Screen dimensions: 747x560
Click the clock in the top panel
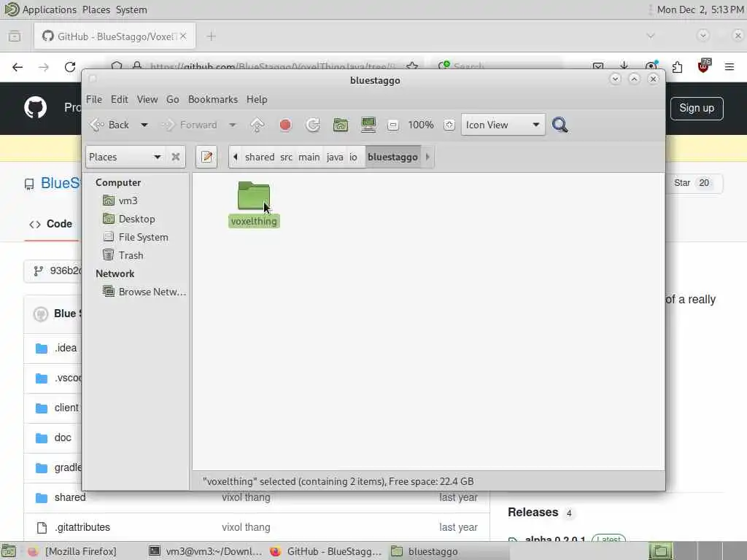[x=700, y=9]
